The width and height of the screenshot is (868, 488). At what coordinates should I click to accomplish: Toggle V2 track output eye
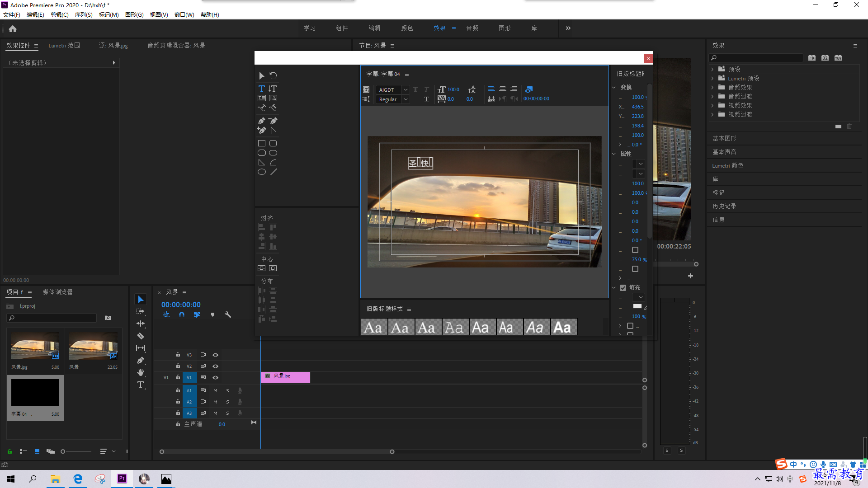tap(216, 366)
